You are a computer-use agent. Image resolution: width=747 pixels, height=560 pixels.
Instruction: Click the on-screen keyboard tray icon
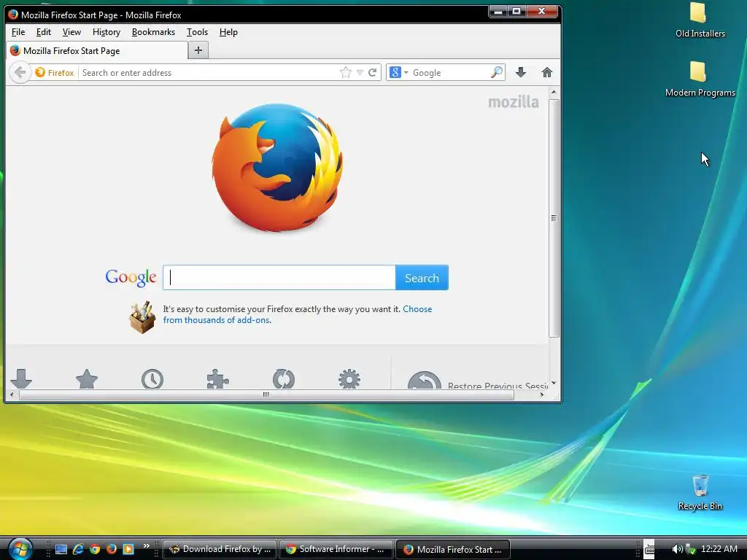(649, 549)
